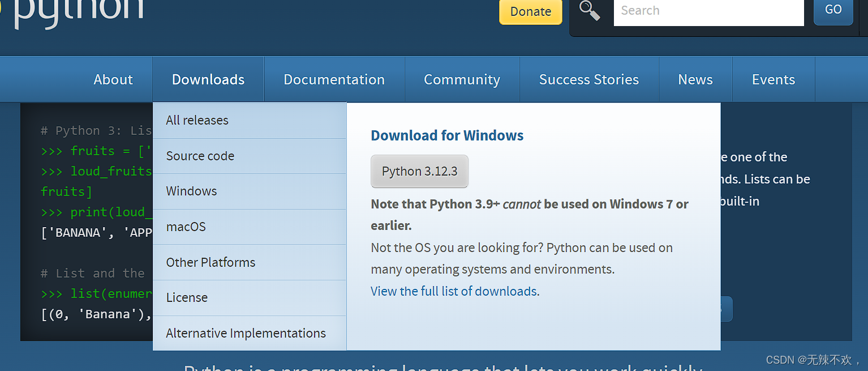Select Alternative Implementations in Downloads submenu
This screenshot has height=371, width=868.
pyautogui.click(x=250, y=333)
